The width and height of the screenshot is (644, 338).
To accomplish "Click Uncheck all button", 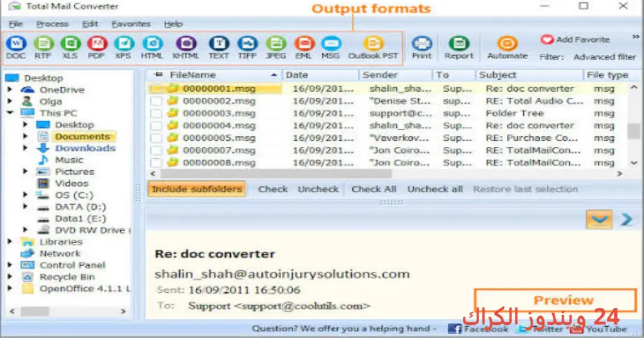I will [x=435, y=189].
